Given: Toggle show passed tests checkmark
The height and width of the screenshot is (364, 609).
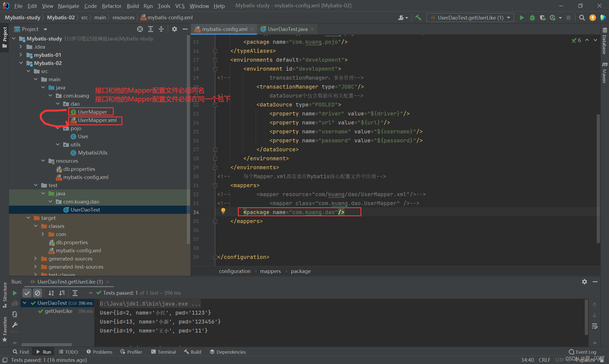Looking at the screenshot, I should (x=27, y=293).
